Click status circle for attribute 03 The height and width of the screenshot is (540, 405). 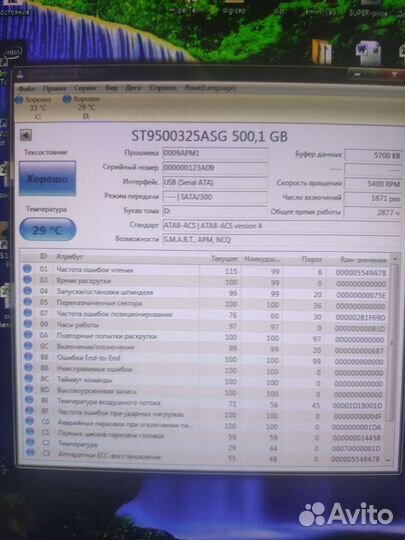pyautogui.click(x=28, y=280)
